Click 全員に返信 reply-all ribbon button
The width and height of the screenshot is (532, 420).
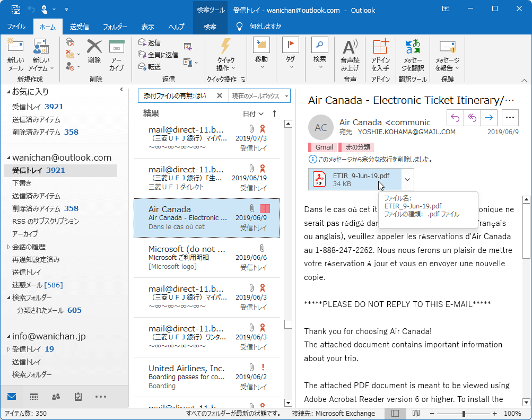(158, 55)
